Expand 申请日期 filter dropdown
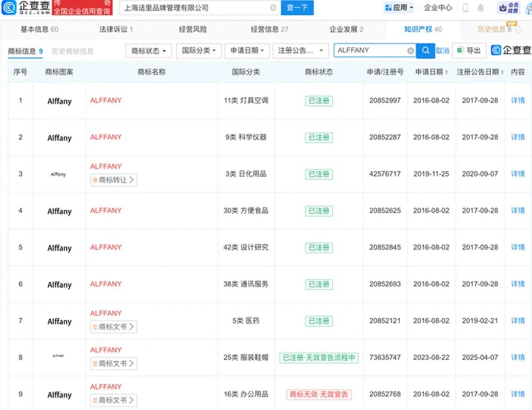The width and height of the screenshot is (532, 410). coord(247,51)
